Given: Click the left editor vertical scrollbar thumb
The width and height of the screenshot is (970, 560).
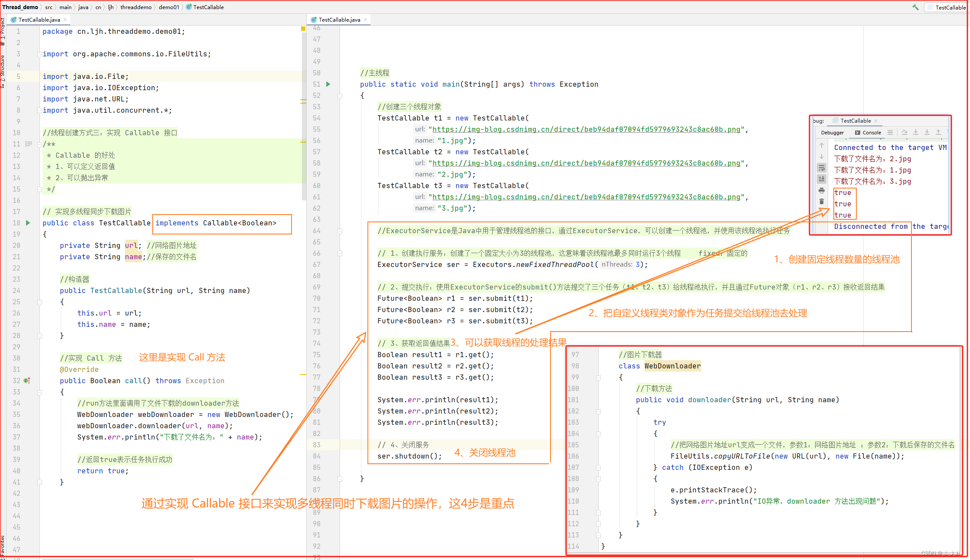Looking at the screenshot, I should coord(304,117).
